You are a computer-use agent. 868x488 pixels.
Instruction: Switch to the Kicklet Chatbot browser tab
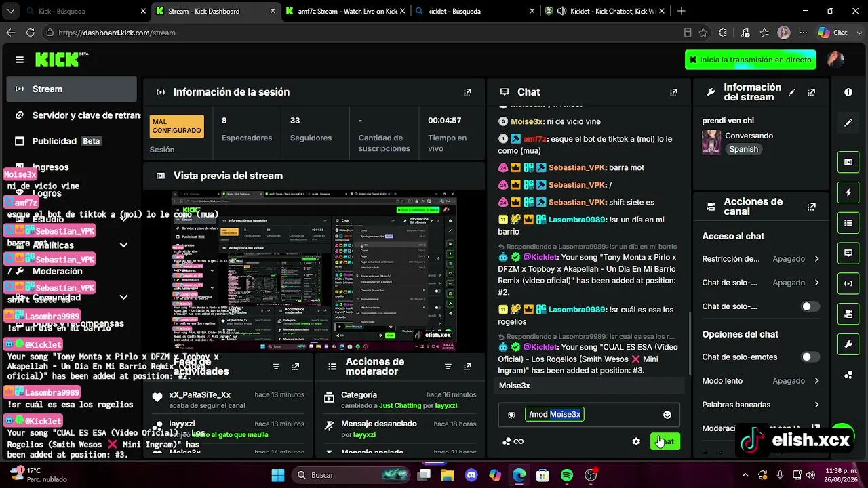604,11
